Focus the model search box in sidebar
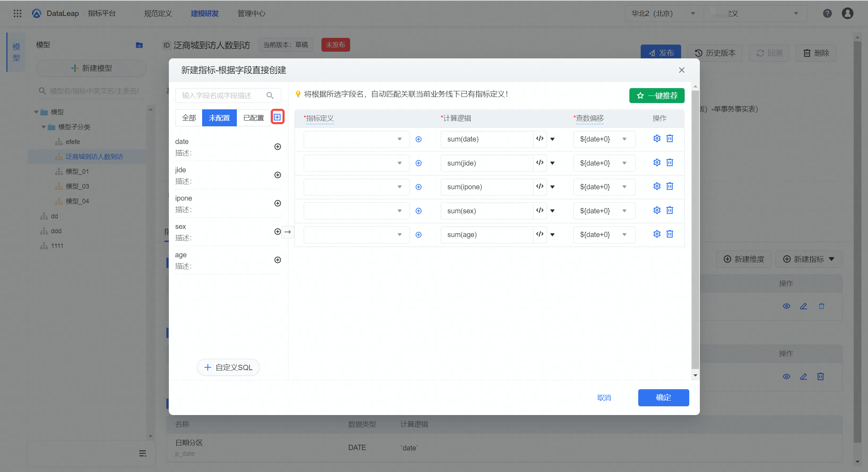This screenshot has height=472, width=868. (x=91, y=91)
